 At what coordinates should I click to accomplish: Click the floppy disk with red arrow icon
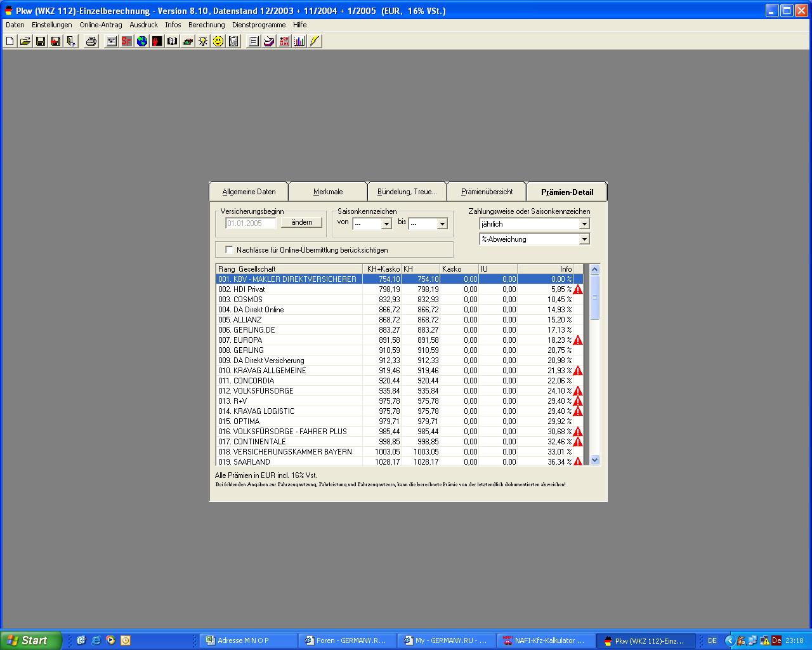[x=56, y=41]
